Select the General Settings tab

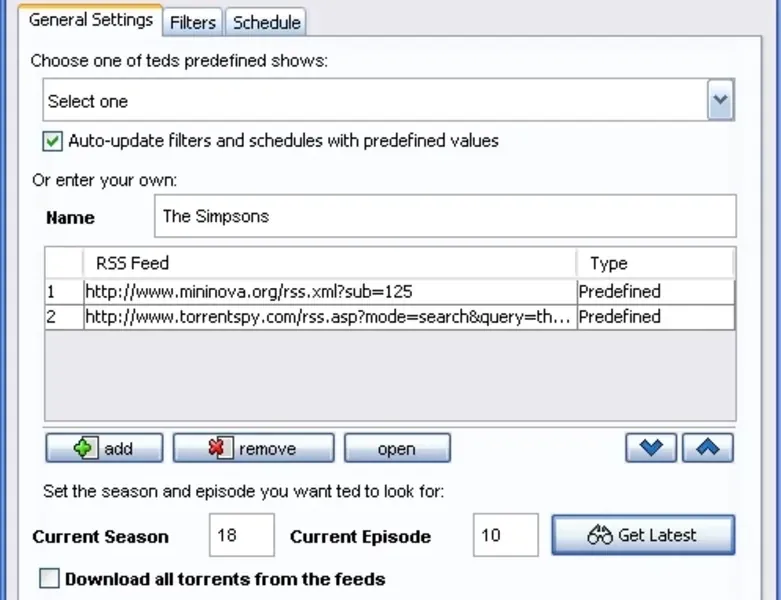click(x=91, y=20)
